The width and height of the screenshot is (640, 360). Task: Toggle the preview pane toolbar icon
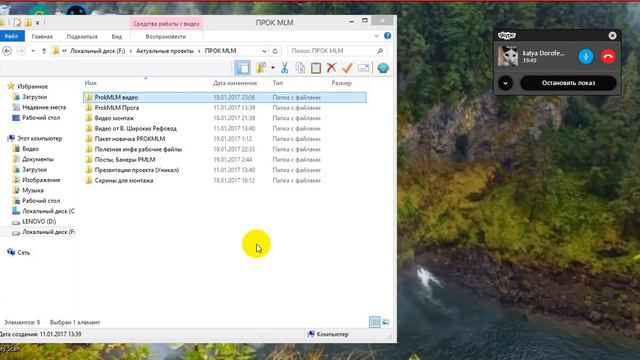pos(243,68)
